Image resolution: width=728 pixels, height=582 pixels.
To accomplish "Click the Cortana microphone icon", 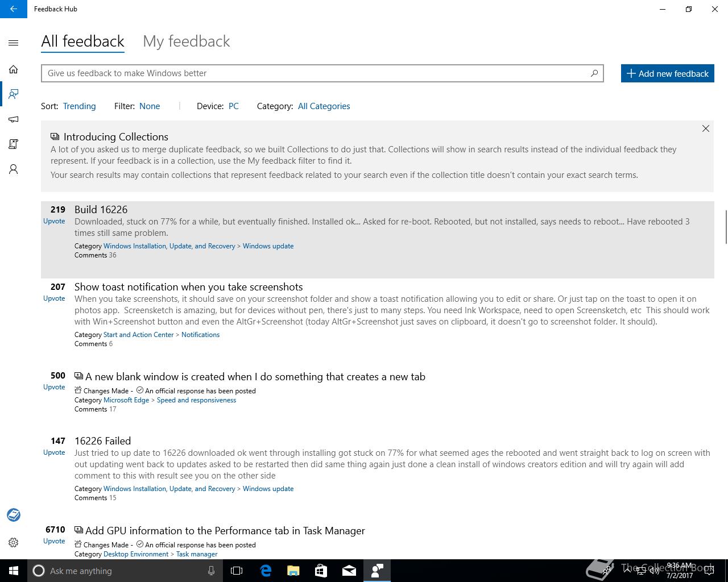I will click(x=211, y=571).
